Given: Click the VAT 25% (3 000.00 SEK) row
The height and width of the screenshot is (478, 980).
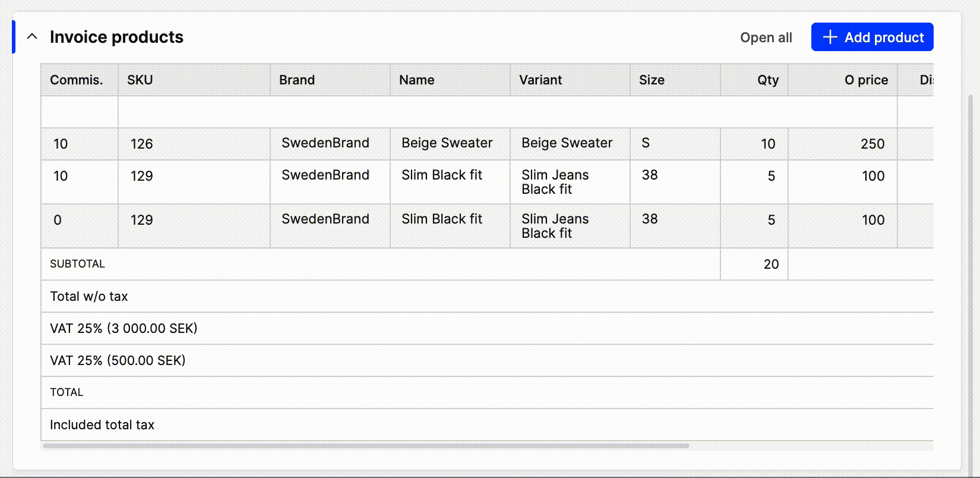Looking at the screenshot, I should click(124, 329).
